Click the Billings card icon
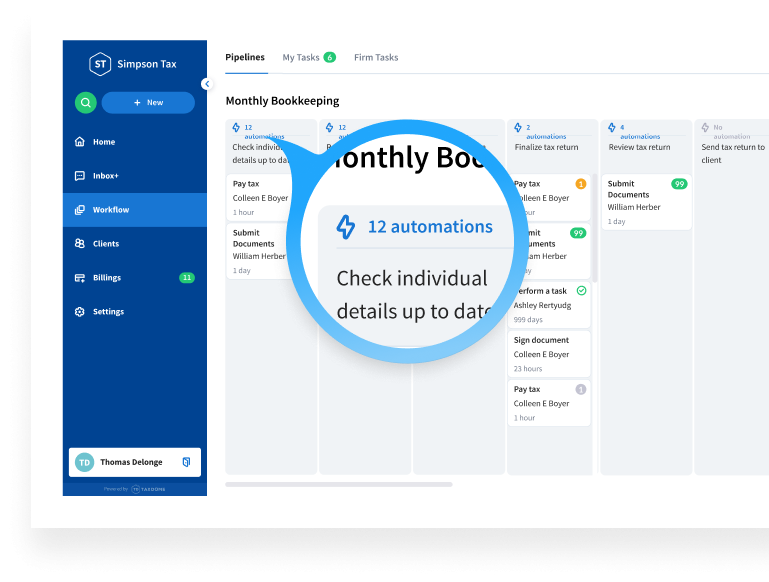Viewport: 769px width, 582px height. click(80, 278)
